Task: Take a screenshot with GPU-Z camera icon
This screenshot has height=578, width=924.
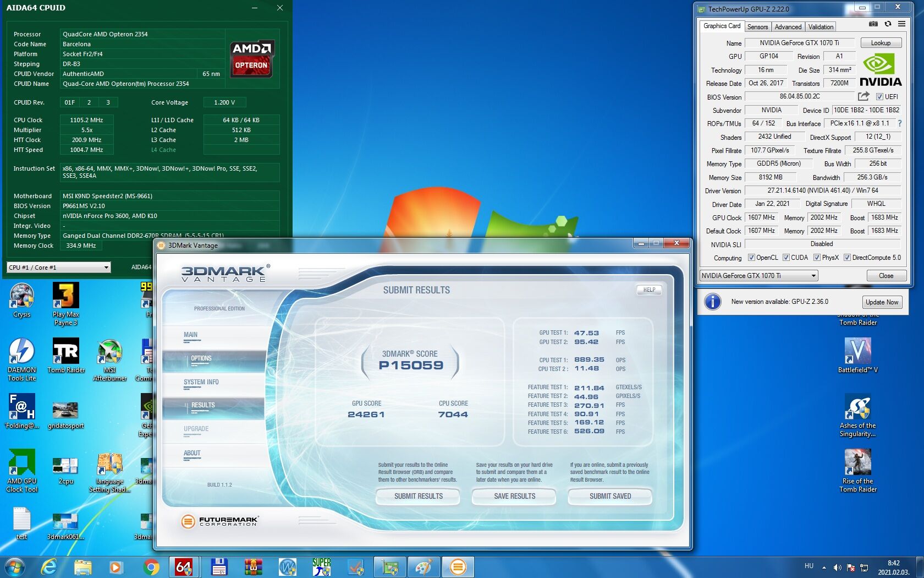Action: pos(873,24)
